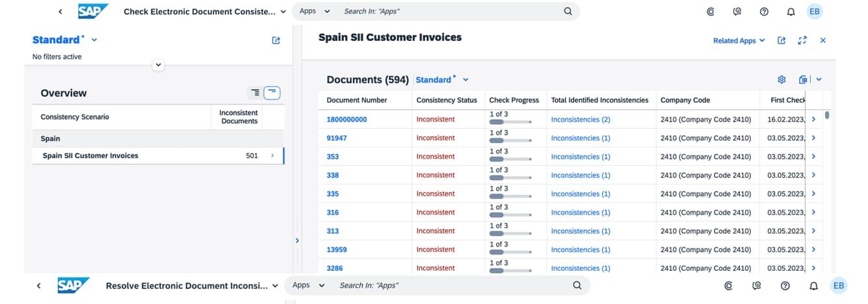Select the Spain SII Customer Invoices row in Overview
Image resolution: width=868 pixels, height=304 pixels.
[156, 156]
